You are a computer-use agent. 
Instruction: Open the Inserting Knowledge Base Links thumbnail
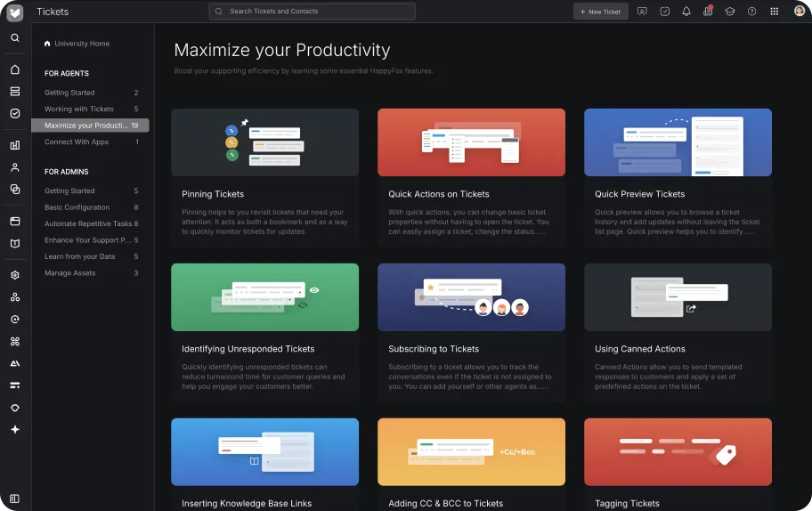(x=264, y=452)
